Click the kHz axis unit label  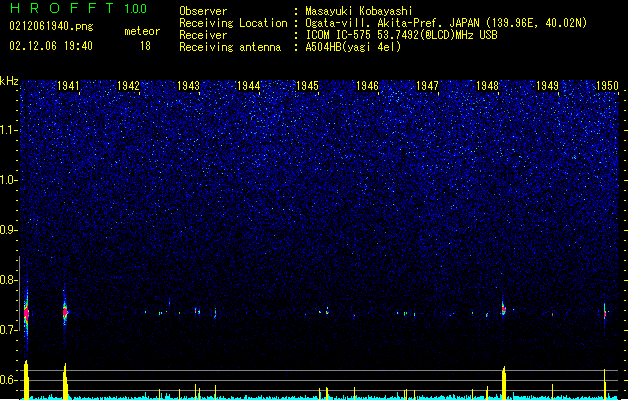click(x=9, y=81)
